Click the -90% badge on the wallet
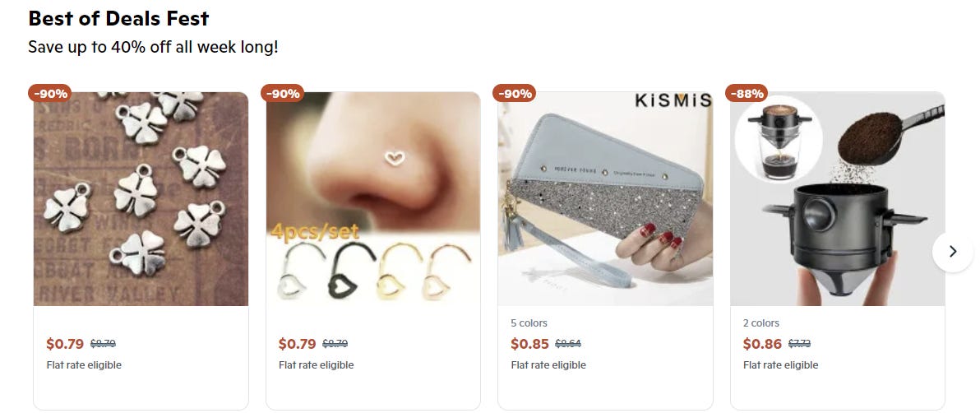 pyautogui.click(x=515, y=93)
